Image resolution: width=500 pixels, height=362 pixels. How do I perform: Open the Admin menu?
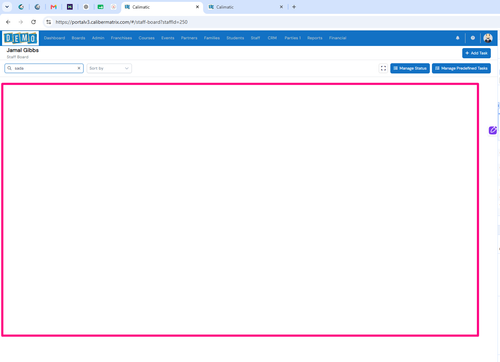98,38
